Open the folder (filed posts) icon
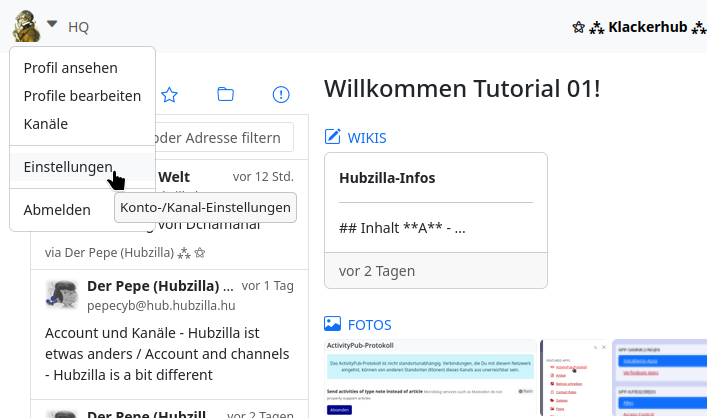Screen dimensions: 707x418 coord(226,95)
